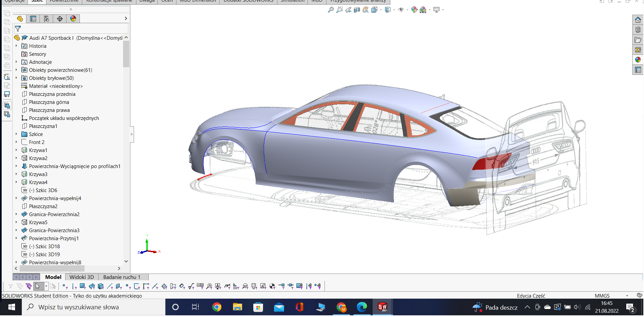Open the PropertyManager tab icon
Screen dimensions: 644x317
[33, 19]
